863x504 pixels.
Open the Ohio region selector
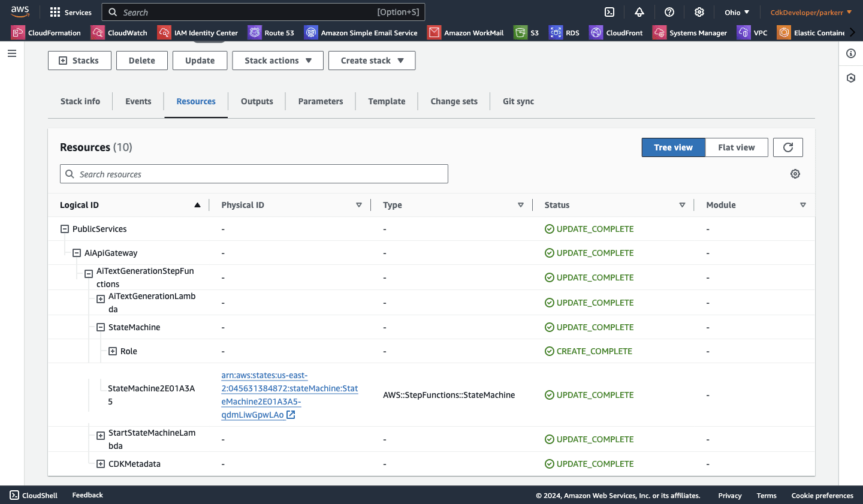[737, 12]
